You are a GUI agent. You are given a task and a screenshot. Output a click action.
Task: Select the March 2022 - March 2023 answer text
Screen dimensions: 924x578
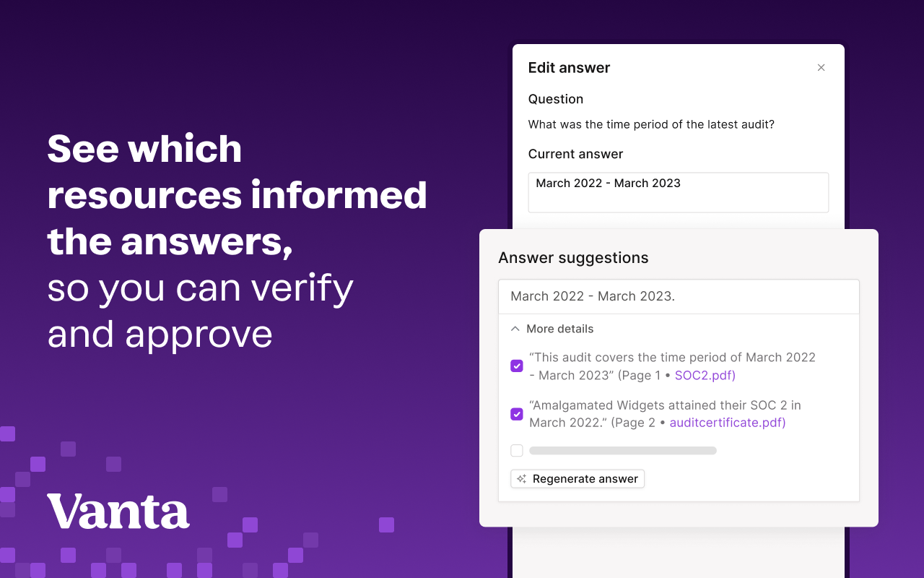[608, 183]
